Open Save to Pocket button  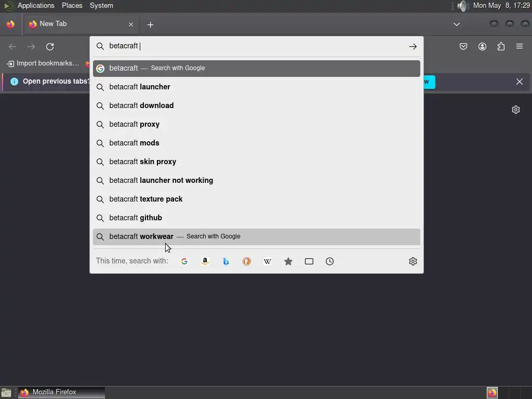pos(463,46)
